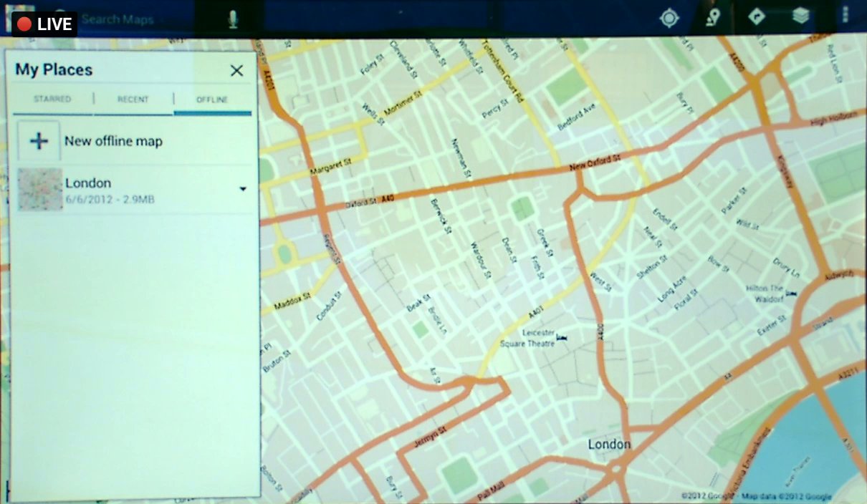Click the London map thumbnail

40,190
